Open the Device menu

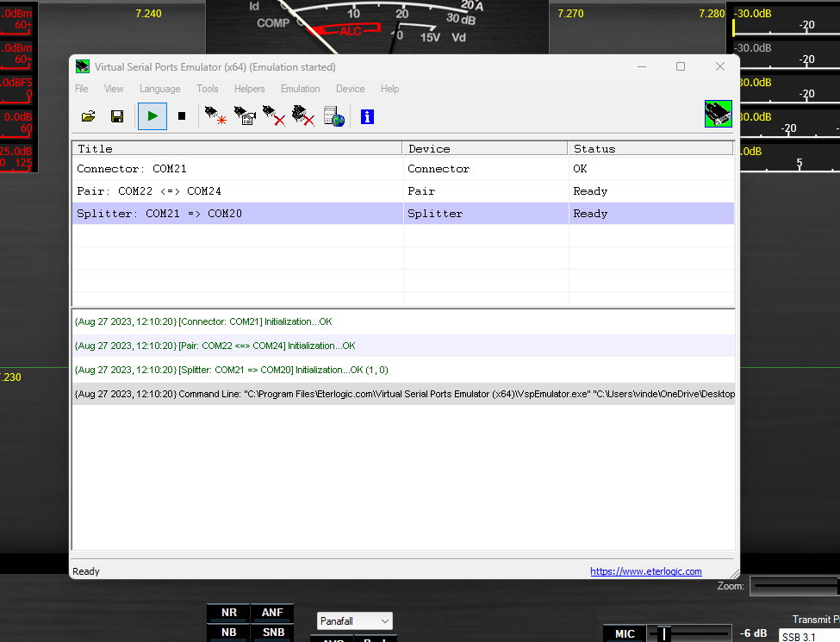tap(351, 89)
